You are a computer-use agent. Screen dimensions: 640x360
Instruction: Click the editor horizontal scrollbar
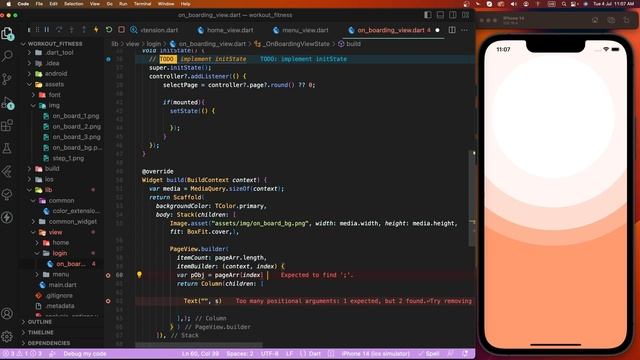coord(199,344)
